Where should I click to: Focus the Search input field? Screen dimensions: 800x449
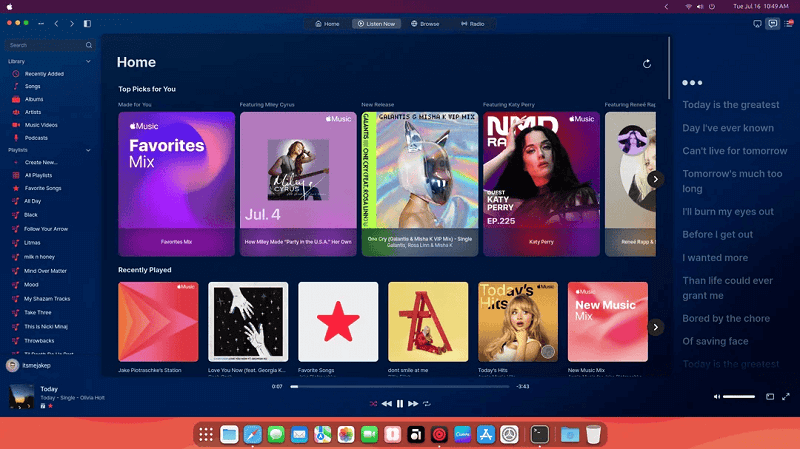(49, 45)
